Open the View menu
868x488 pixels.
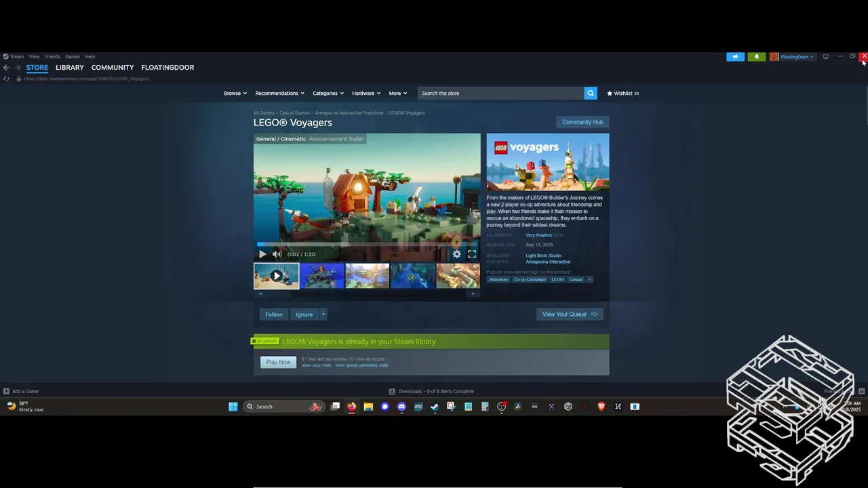34,57
